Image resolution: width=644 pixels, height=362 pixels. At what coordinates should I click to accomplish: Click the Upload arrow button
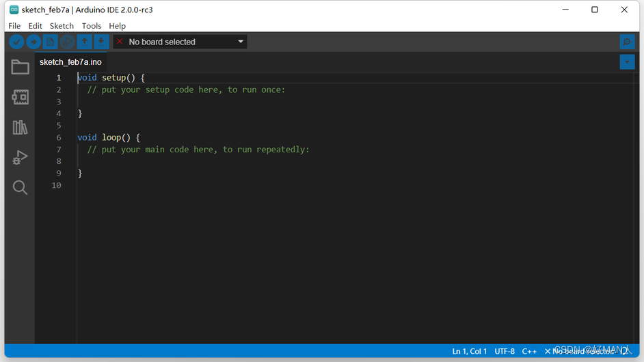(33, 42)
